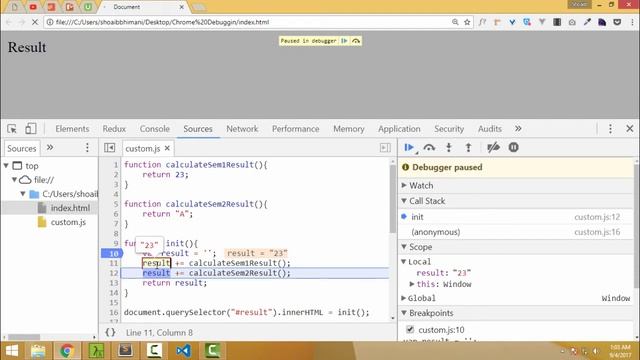Open the Performance tab
This screenshot has width=640, height=360.
coord(296,129)
